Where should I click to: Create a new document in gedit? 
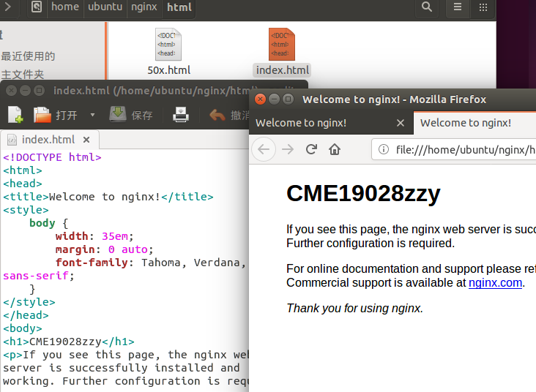pyautogui.click(x=15, y=114)
